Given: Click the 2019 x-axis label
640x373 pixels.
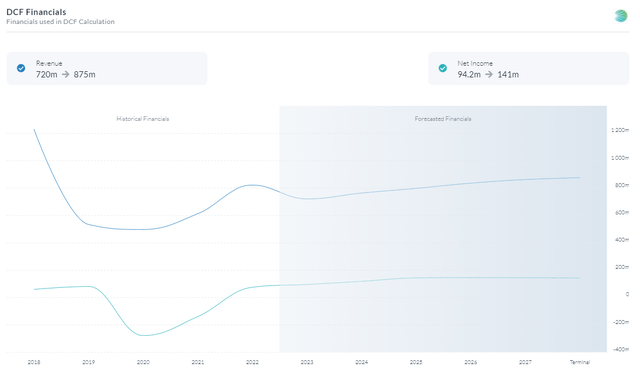Looking at the screenshot, I should click(x=89, y=362).
